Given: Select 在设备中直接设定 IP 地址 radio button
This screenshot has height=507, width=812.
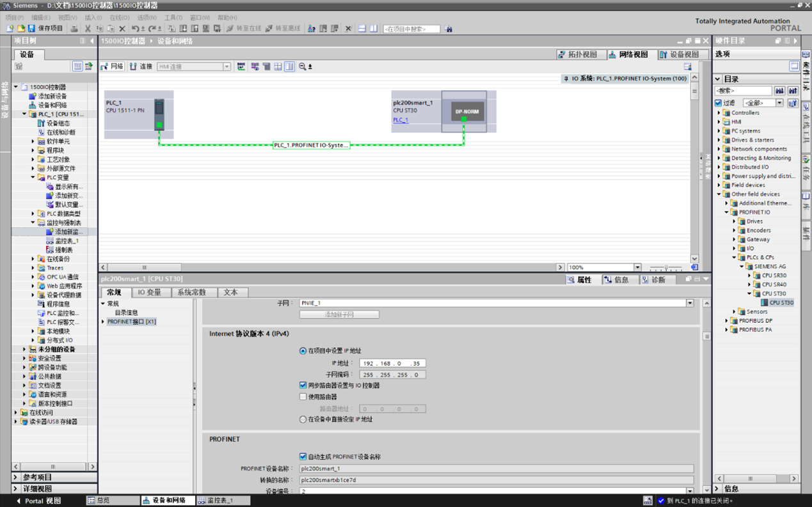Looking at the screenshot, I should 303,420.
